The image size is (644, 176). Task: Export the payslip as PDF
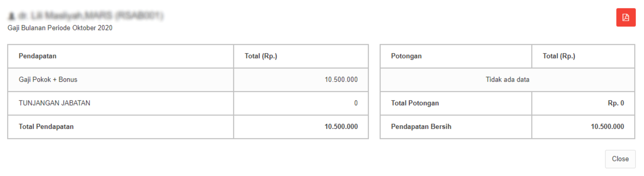coord(625,17)
